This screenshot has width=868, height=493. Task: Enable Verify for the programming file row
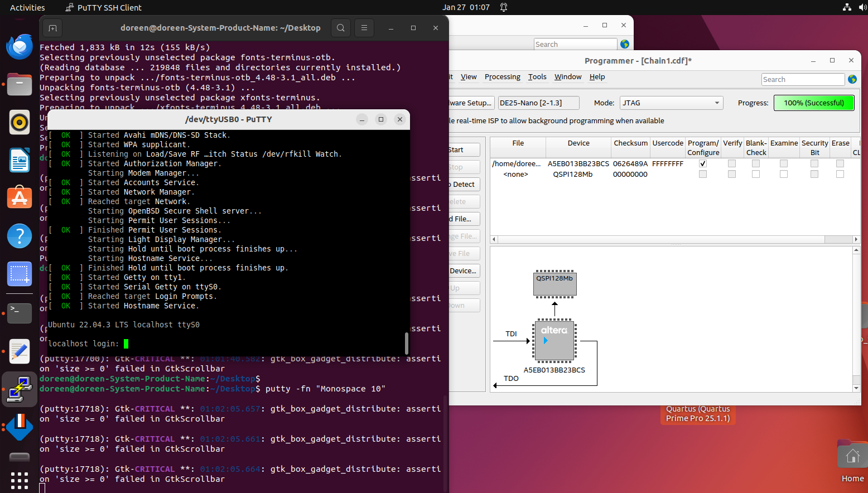point(732,163)
